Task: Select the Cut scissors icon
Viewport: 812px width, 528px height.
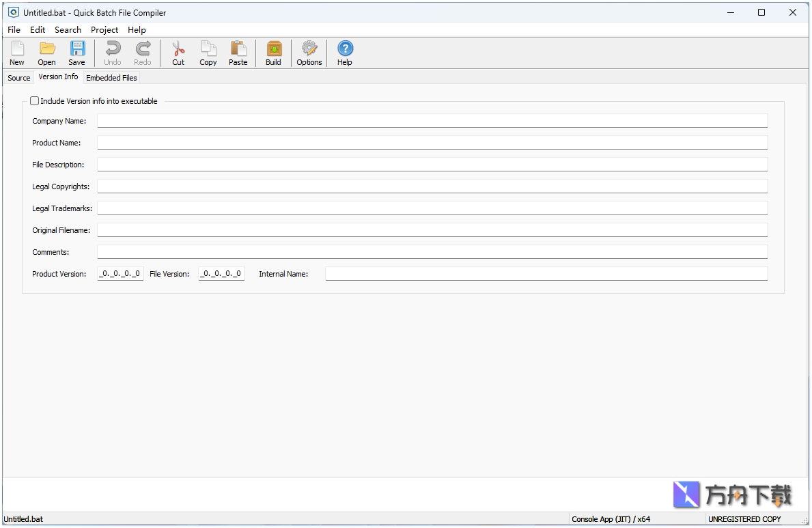Action: [x=178, y=52]
